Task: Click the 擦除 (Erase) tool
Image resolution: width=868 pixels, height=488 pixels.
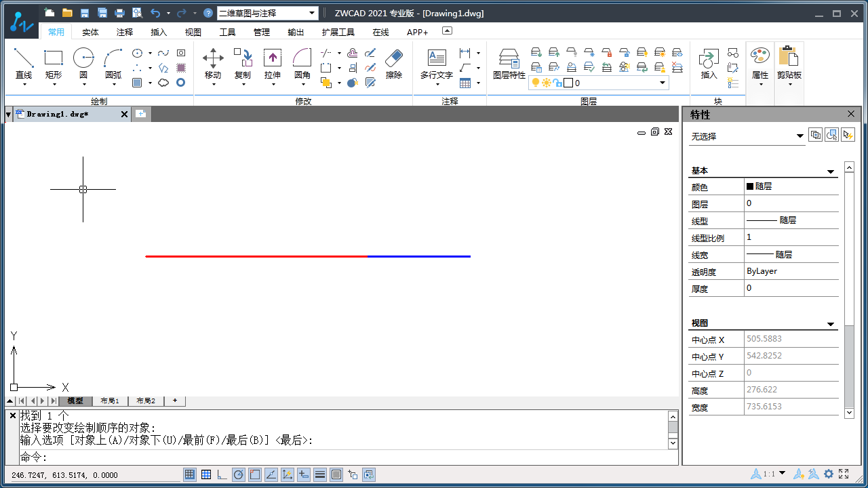Action: click(x=394, y=63)
